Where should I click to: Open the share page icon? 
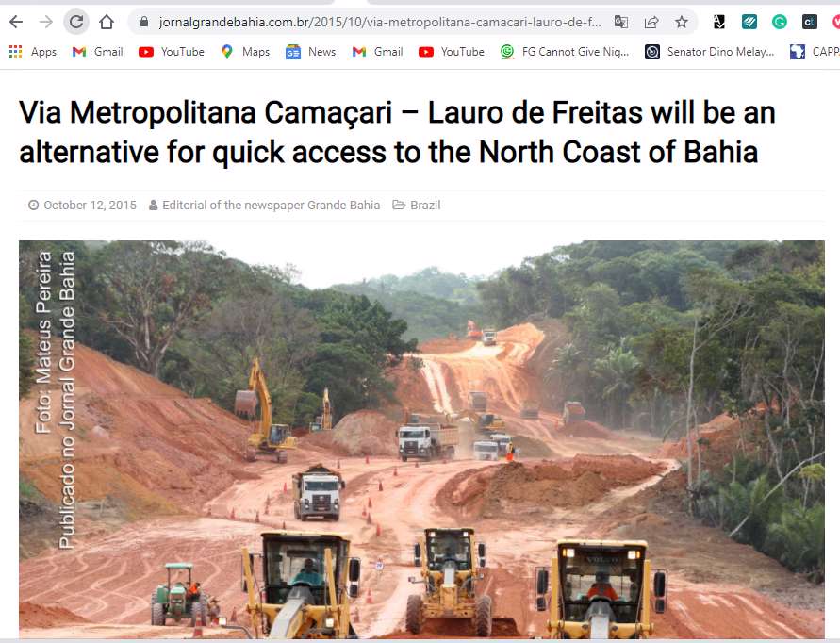(651, 22)
